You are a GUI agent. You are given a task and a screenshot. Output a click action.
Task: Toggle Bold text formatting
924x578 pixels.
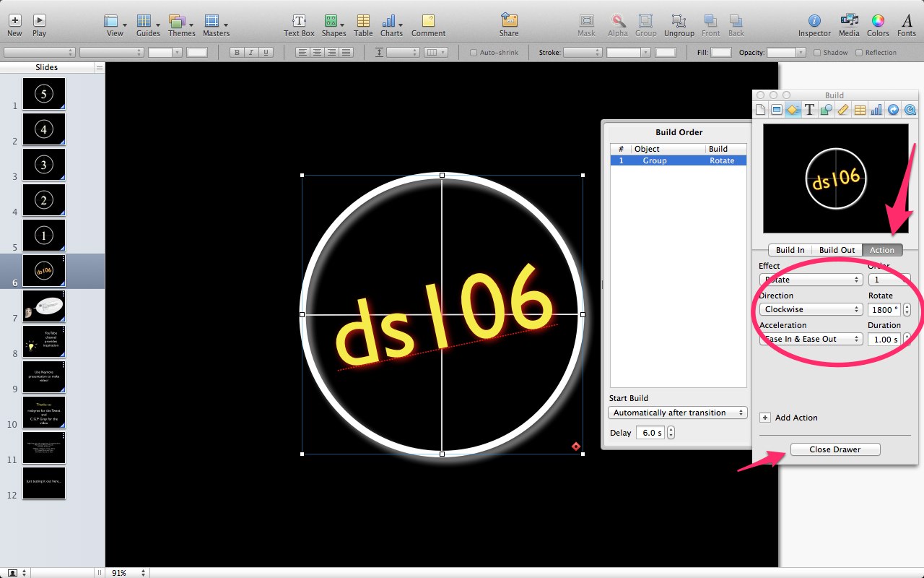(x=237, y=52)
